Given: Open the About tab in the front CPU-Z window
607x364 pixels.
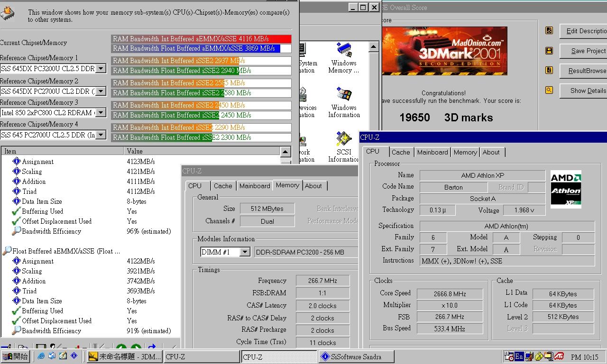Looking at the screenshot, I should (x=491, y=152).
